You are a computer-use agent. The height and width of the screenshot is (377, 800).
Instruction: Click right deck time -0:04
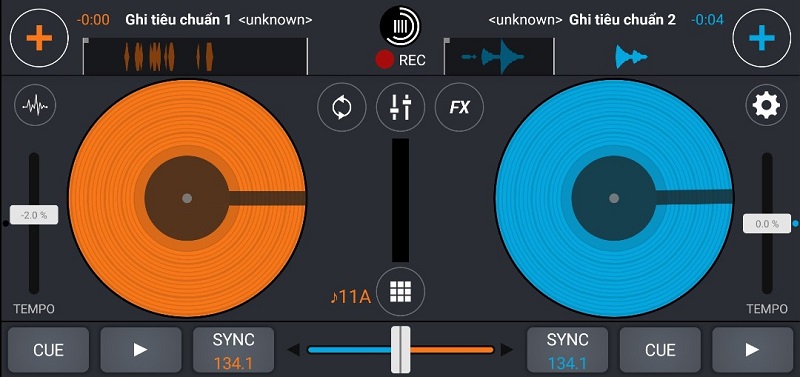(707, 20)
